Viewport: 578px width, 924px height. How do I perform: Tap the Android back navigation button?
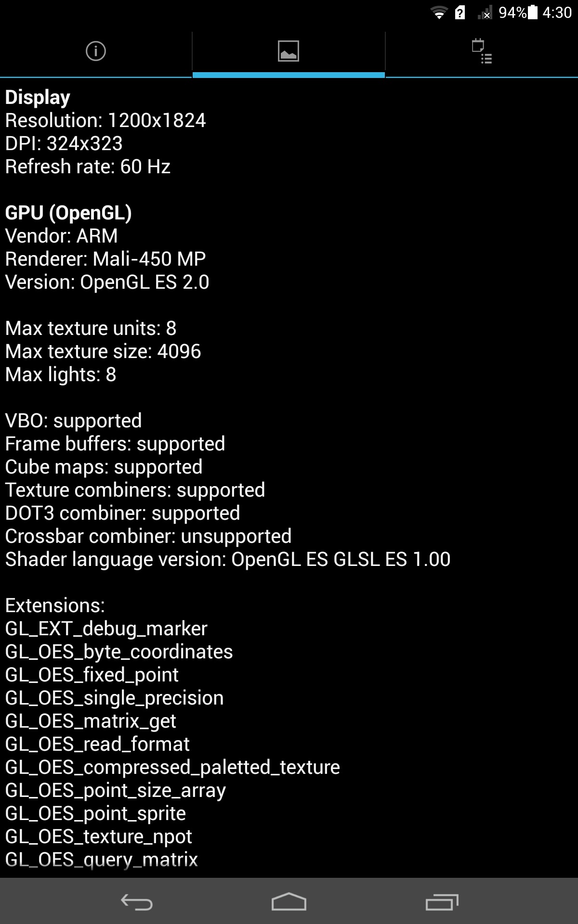click(x=137, y=902)
